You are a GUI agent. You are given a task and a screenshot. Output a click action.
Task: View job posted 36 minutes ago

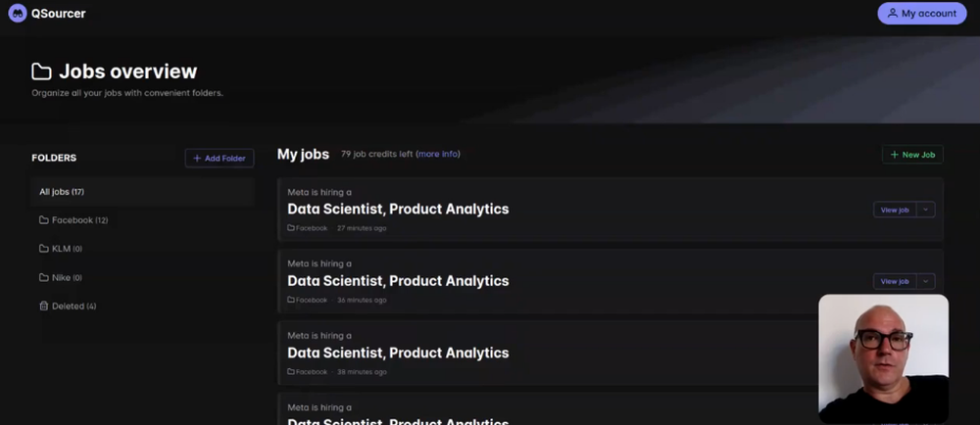895,281
